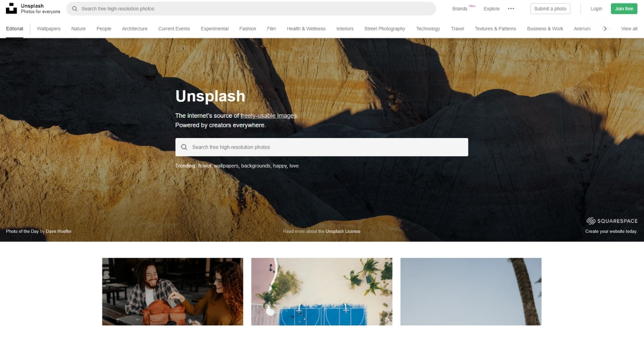Click the Join free button
The height and width of the screenshot is (354, 644).
624,9
